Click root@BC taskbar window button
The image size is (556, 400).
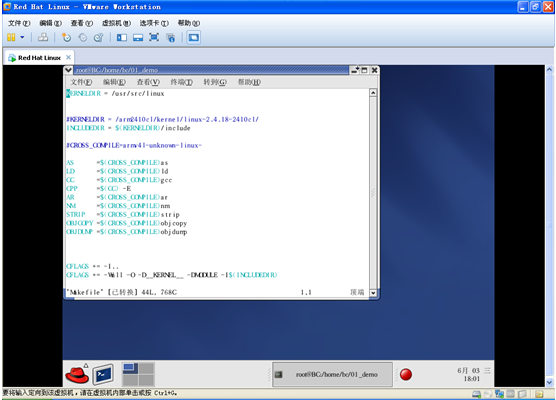click(x=332, y=374)
